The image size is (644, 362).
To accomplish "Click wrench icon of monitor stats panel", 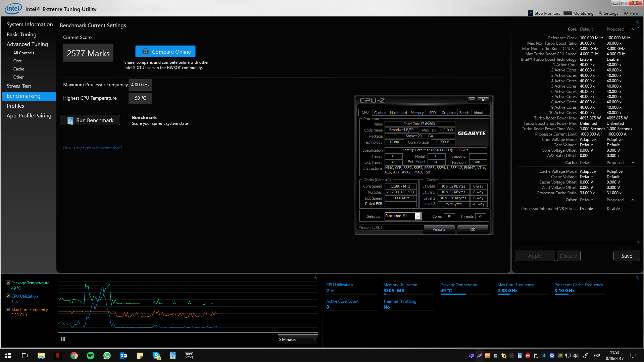I will click(x=637, y=278).
